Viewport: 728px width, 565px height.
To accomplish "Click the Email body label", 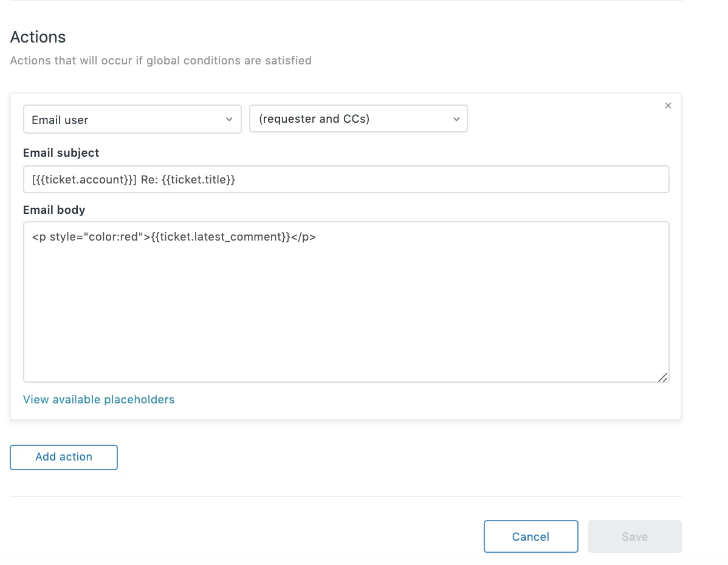I will click(54, 210).
